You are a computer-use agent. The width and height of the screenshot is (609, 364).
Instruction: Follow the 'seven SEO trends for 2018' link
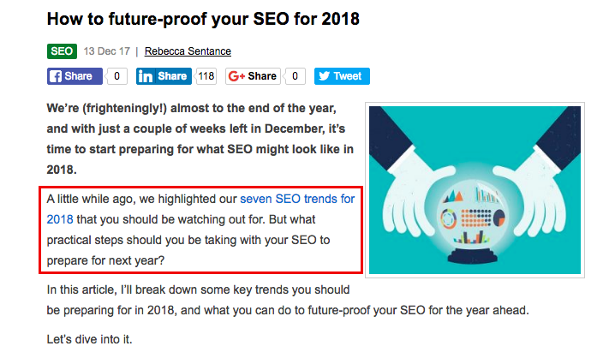(296, 199)
